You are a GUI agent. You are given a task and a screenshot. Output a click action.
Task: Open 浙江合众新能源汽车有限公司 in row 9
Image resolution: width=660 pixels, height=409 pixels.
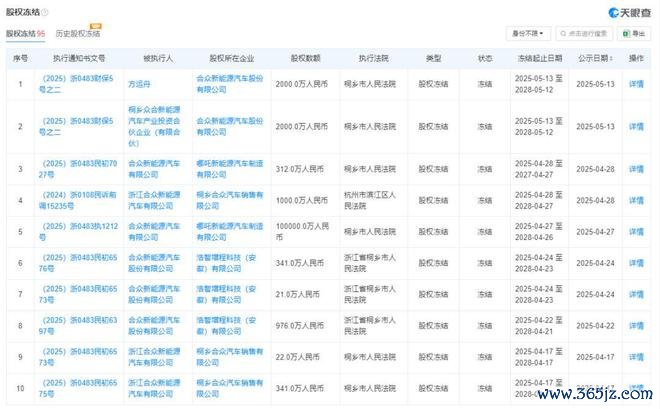click(154, 357)
